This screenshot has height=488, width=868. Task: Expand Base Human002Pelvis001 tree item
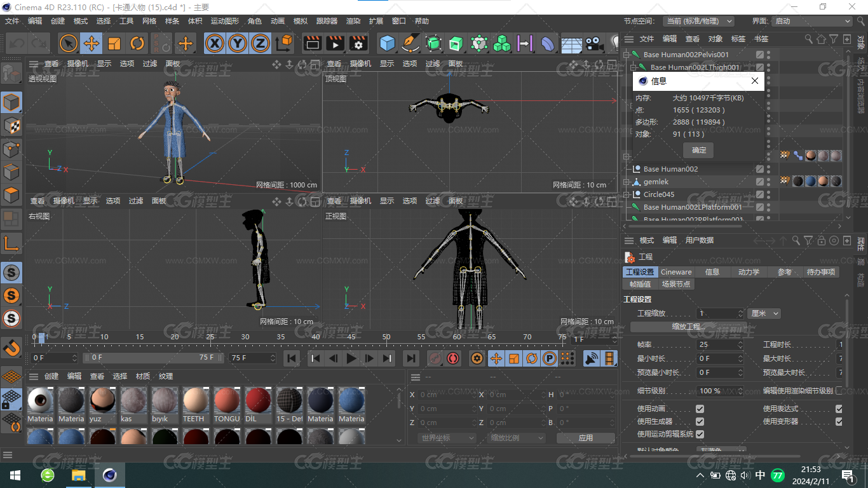[x=627, y=55]
